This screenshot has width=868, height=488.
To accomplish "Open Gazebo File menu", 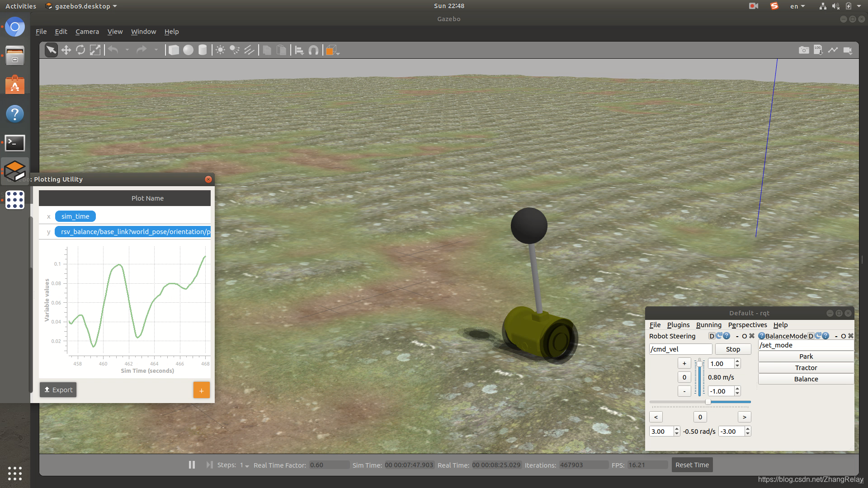I will click(41, 32).
